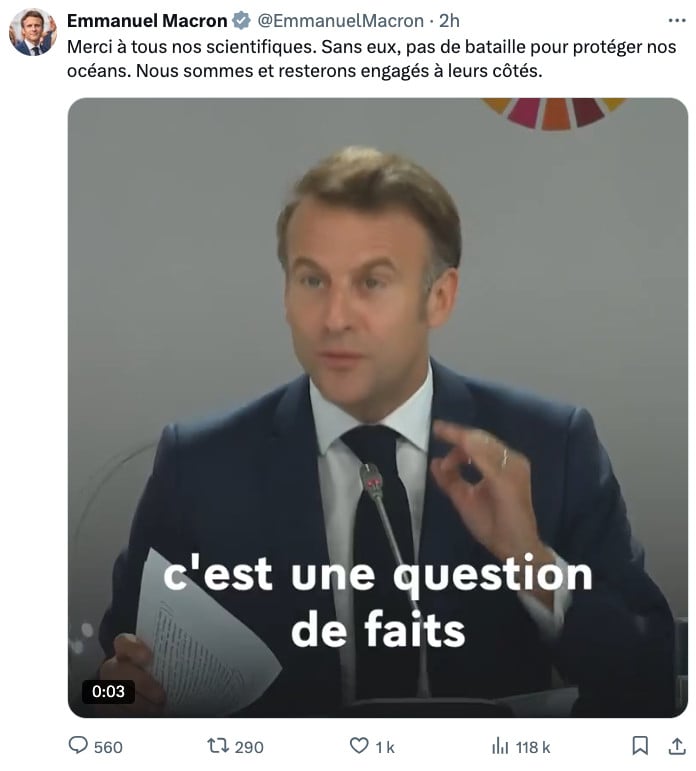696x771 pixels.
Task: Open Emmanuel Macron's profile picture avatar
Action: pyautogui.click(x=33, y=32)
